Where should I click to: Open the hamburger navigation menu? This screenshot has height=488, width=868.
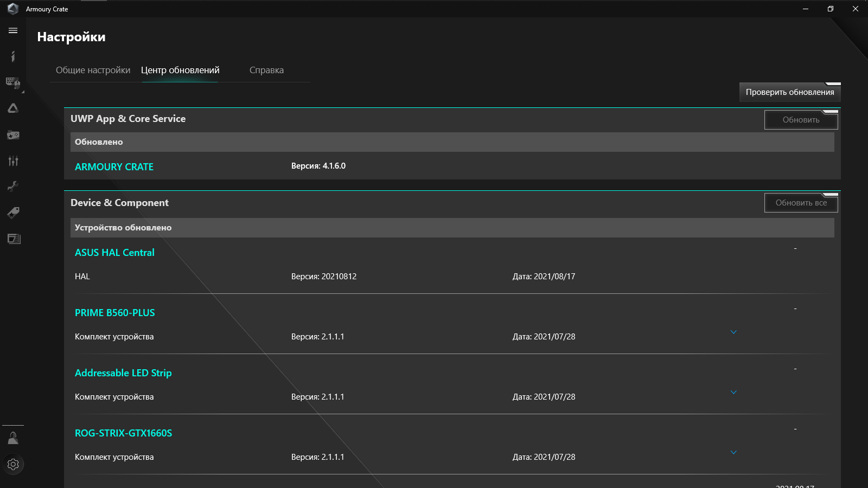tap(13, 31)
